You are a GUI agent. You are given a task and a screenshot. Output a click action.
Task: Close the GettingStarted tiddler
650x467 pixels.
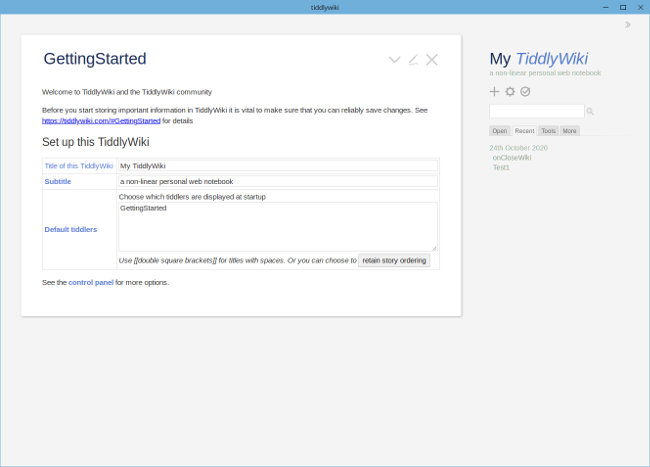pos(432,60)
